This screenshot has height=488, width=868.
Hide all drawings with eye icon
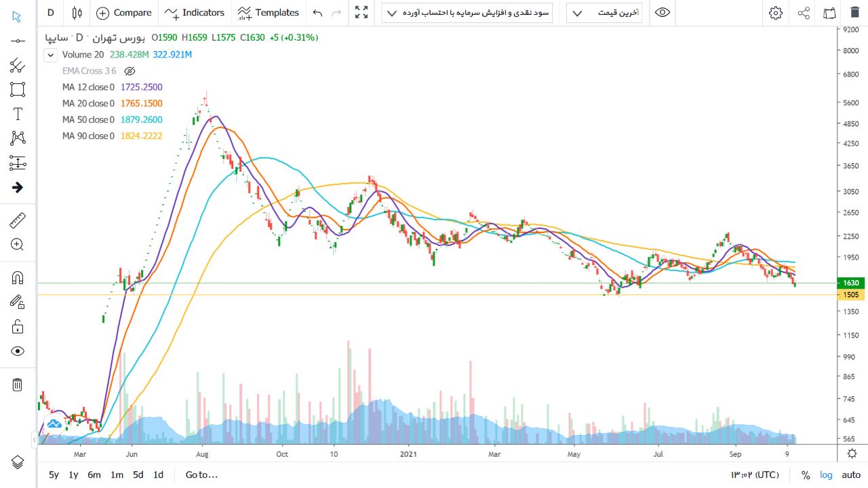click(x=18, y=351)
